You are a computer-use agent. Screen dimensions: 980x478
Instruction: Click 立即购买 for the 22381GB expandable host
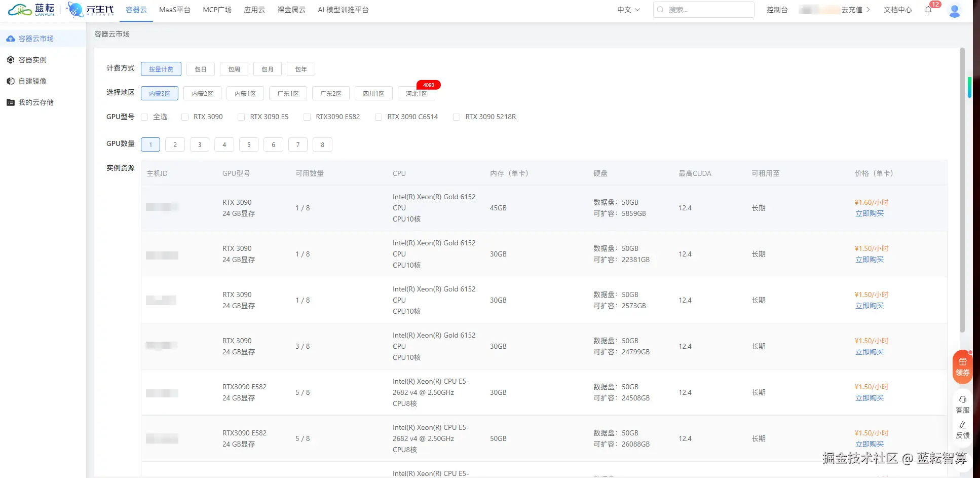(x=870, y=260)
